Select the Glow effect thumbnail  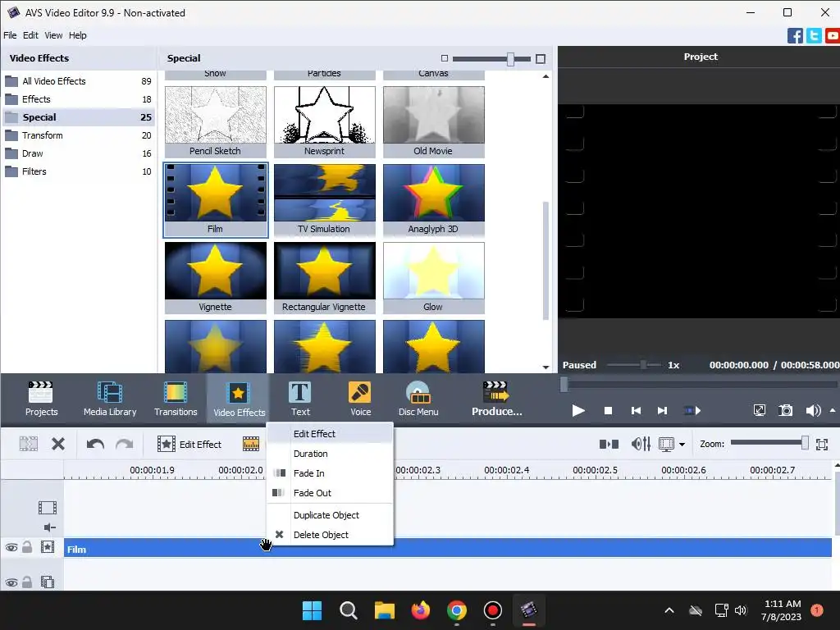coord(433,277)
